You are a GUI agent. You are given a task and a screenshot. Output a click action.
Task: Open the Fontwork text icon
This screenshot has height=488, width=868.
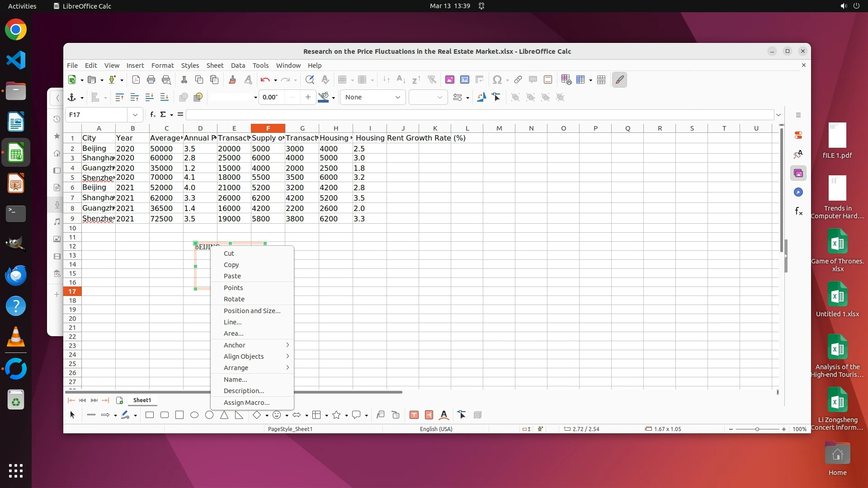pyautogui.click(x=444, y=415)
